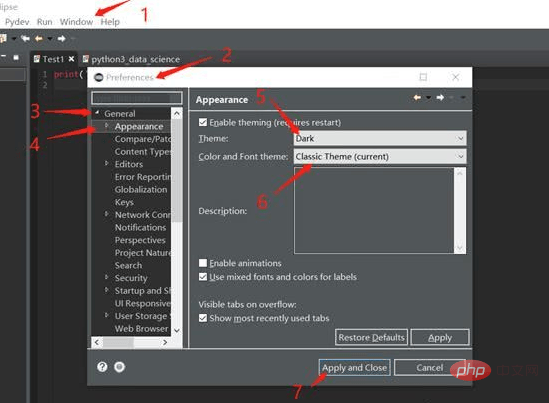Expand the Editors tree node
Viewport: 549px width, 403px height.
107,163
